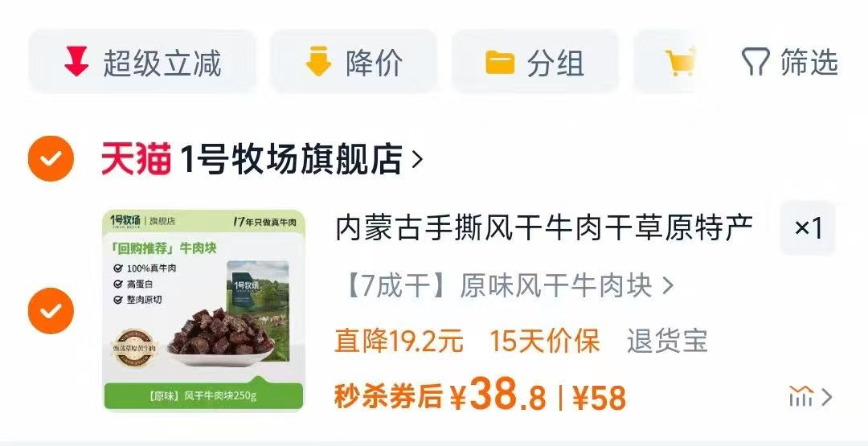Open the 筛选 filter button
The image size is (868, 446).
point(790,61)
